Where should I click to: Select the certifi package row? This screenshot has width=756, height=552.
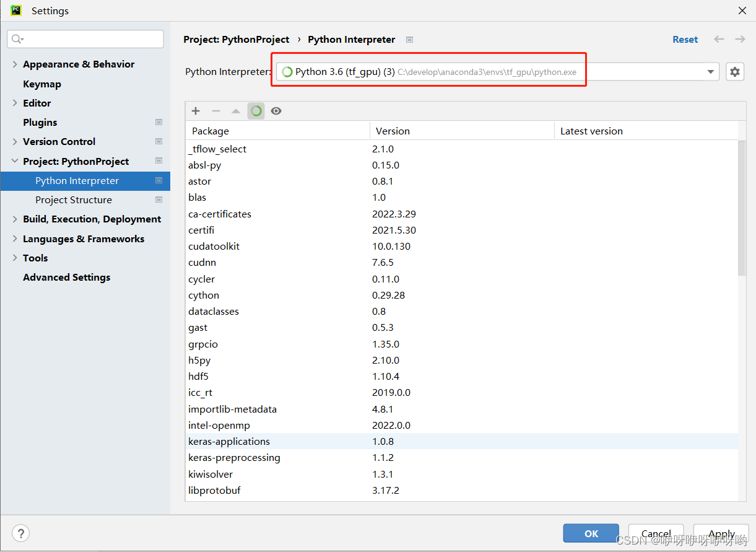462,230
